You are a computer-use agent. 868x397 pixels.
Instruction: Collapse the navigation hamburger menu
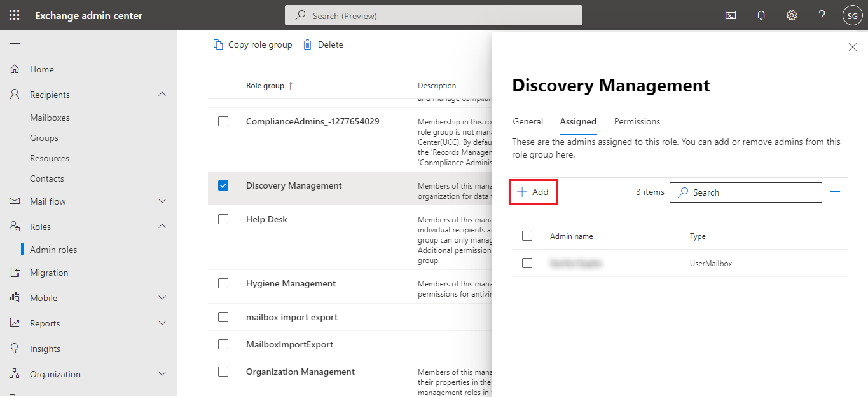tap(15, 43)
